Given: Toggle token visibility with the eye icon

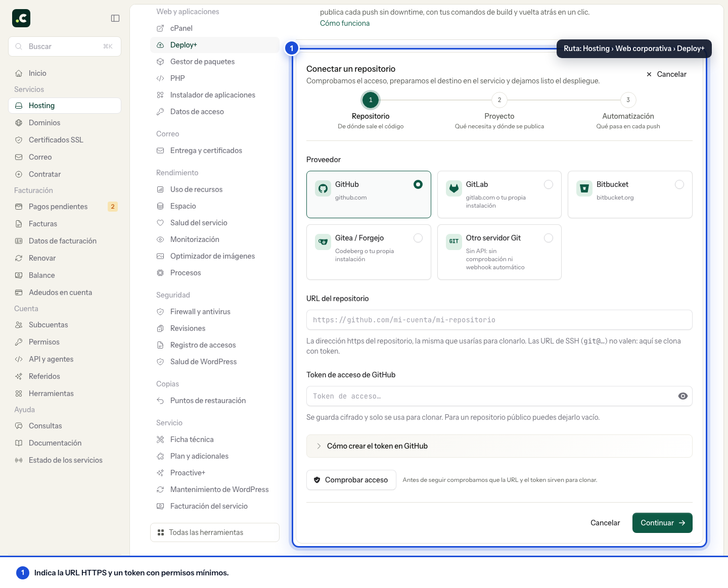Looking at the screenshot, I should coord(683,396).
